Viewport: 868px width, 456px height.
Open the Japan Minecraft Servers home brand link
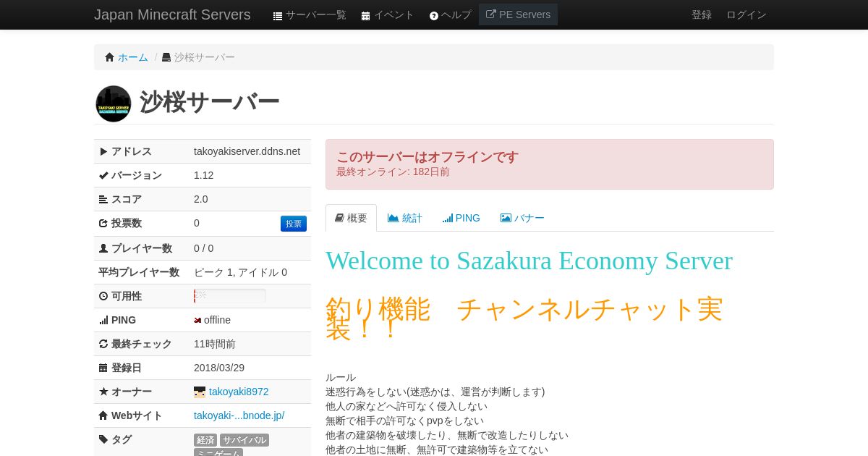click(x=172, y=14)
